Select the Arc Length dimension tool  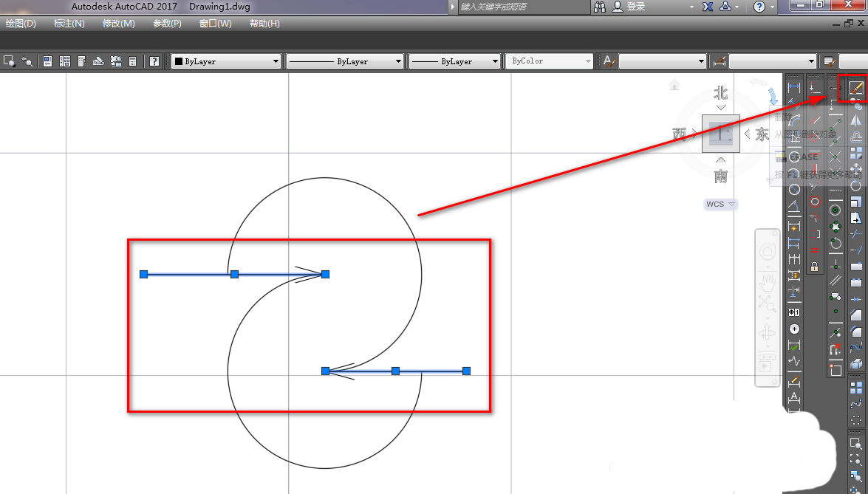click(x=794, y=120)
